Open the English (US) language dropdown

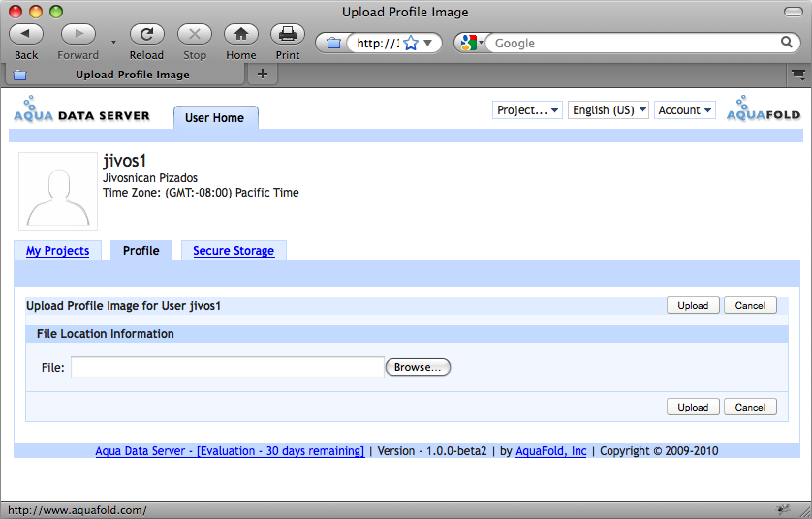(609, 110)
